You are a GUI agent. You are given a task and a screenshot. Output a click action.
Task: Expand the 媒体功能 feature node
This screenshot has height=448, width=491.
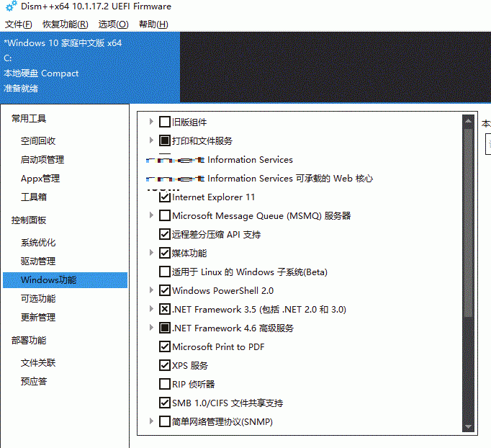[151, 254]
